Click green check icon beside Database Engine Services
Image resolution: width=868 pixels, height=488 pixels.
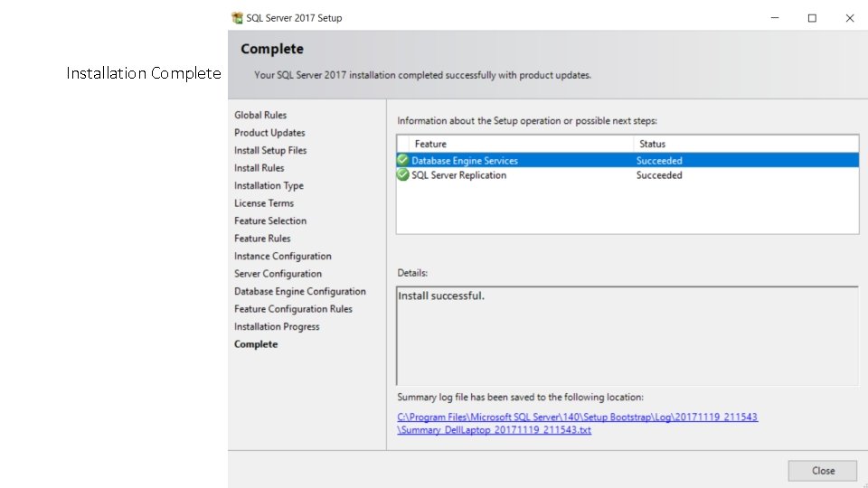[x=403, y=161]
